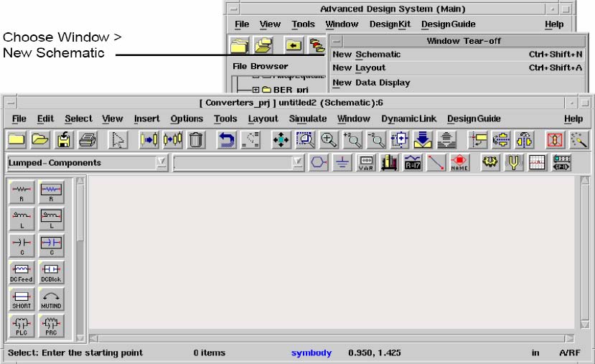Click the Copy component icon with small arrow

[x=172, y=140]
